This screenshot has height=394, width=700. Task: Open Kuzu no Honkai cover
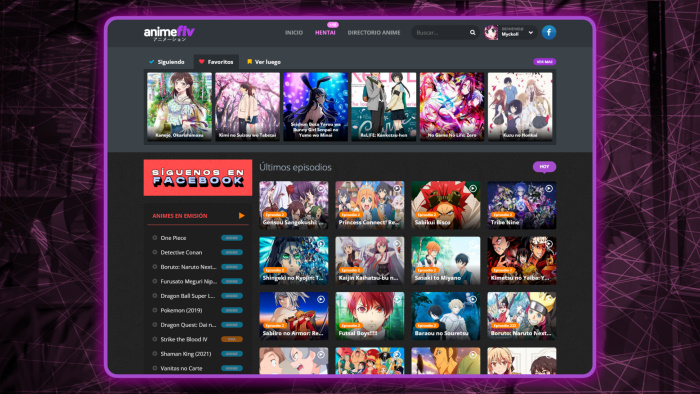pos(520,107)
